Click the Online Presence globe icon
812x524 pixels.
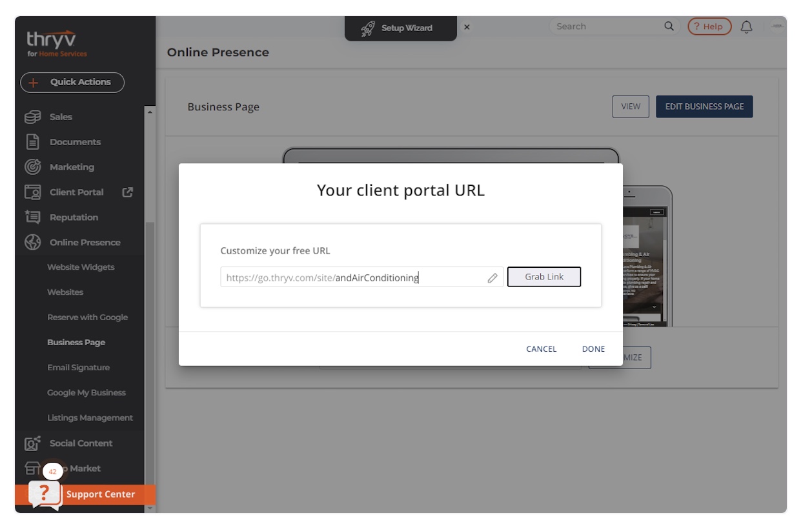[32, 243]
